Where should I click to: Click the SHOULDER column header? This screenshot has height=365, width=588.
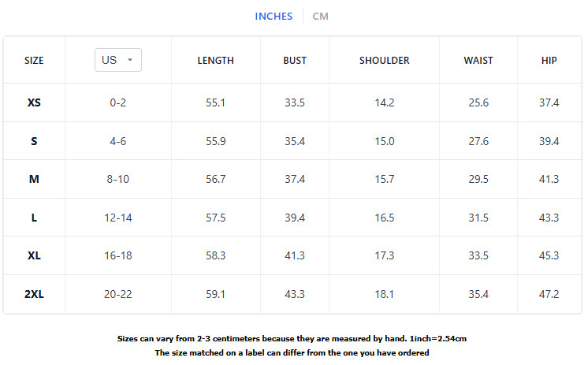tap(384, 61)
